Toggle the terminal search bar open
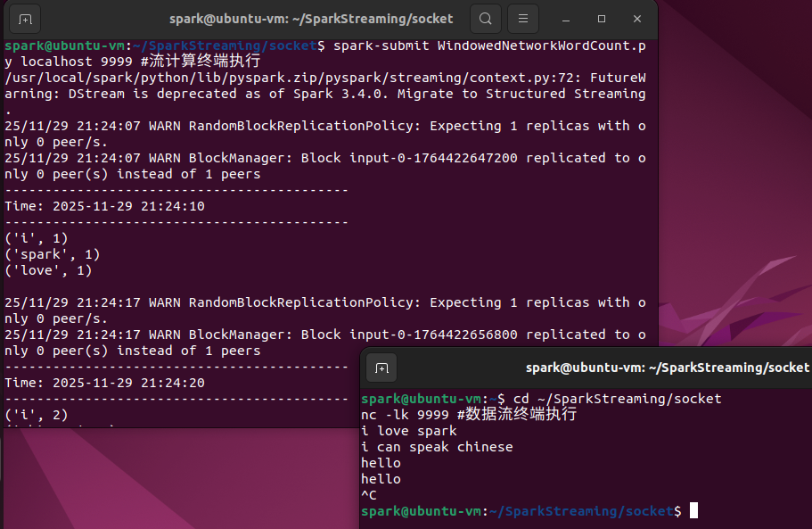Viewport: 812px width, 529px height. coord(485,18)
